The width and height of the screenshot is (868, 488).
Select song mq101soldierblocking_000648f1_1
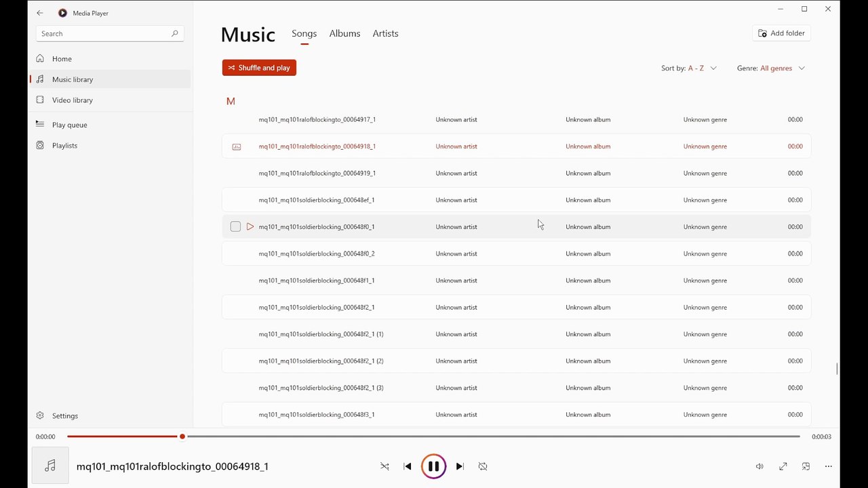(516, 281)
